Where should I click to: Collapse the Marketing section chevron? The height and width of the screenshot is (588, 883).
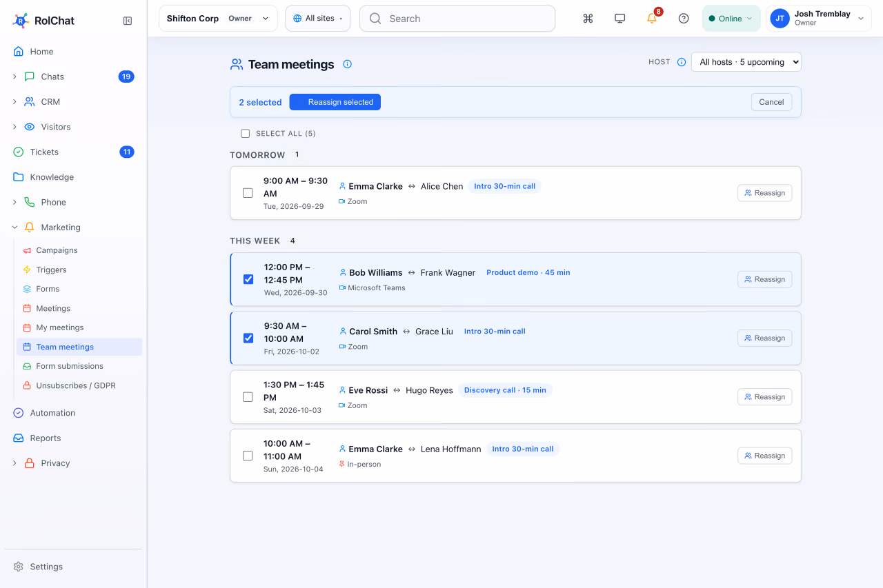(14, 227)
